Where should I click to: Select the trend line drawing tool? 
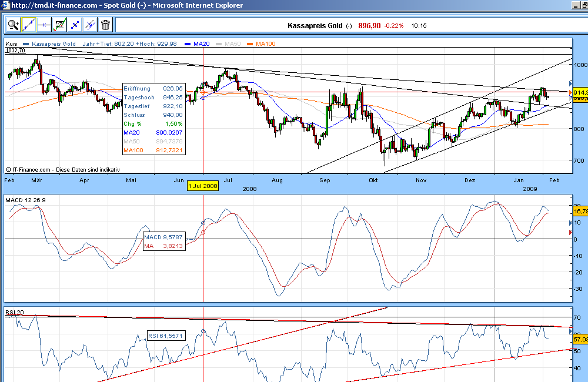28,25
